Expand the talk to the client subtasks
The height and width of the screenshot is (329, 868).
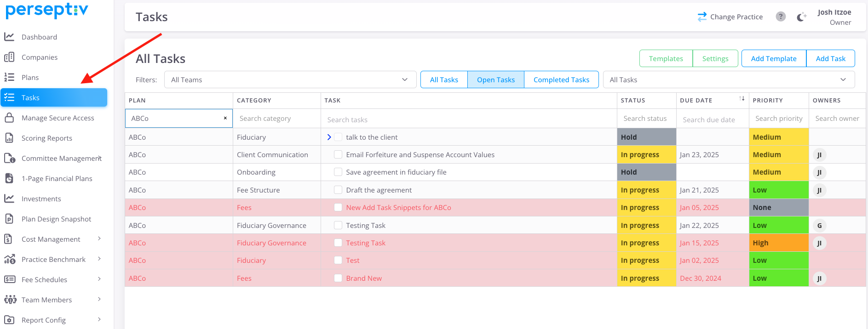pyautogui.click(x=329, y=137)
